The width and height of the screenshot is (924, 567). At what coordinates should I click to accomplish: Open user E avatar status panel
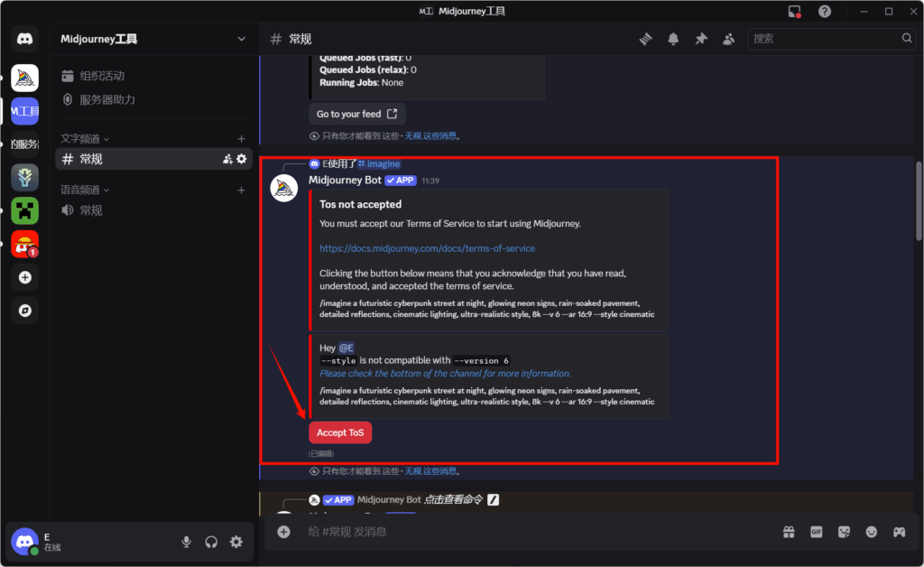pyautogui.click(x=24, y=542)
